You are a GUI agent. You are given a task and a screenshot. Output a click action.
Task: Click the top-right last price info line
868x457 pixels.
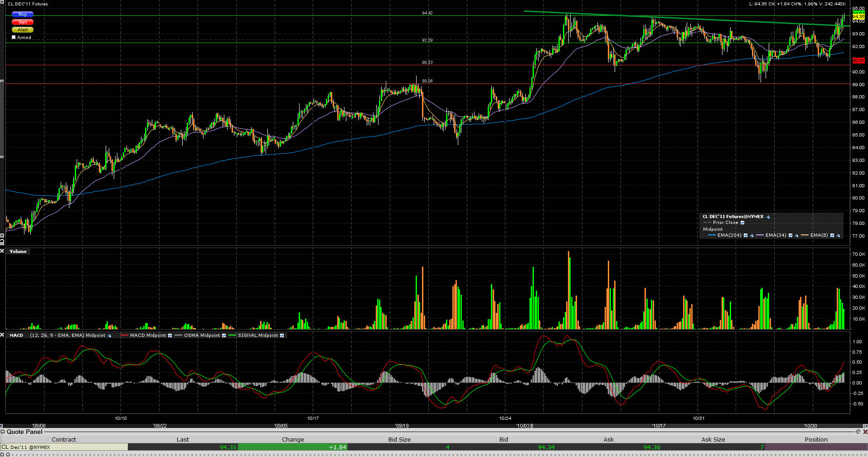point(797,4)
